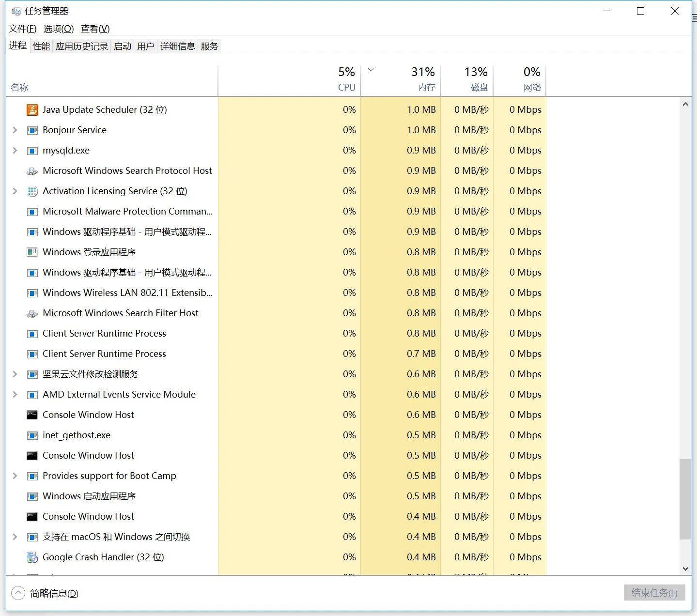
Task: Expand 支持在 macOS 和 Windows 之间切换 group
Action: click(x=15, y=537)
